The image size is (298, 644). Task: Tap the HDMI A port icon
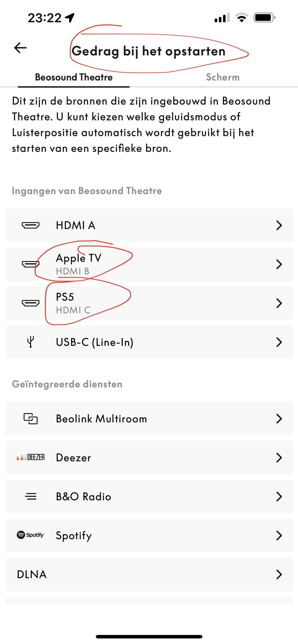(x=31, y=225)
